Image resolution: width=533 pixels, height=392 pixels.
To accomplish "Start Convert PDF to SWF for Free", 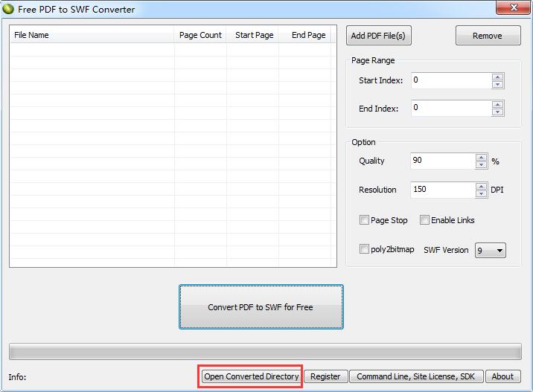I will click(261, 306).
